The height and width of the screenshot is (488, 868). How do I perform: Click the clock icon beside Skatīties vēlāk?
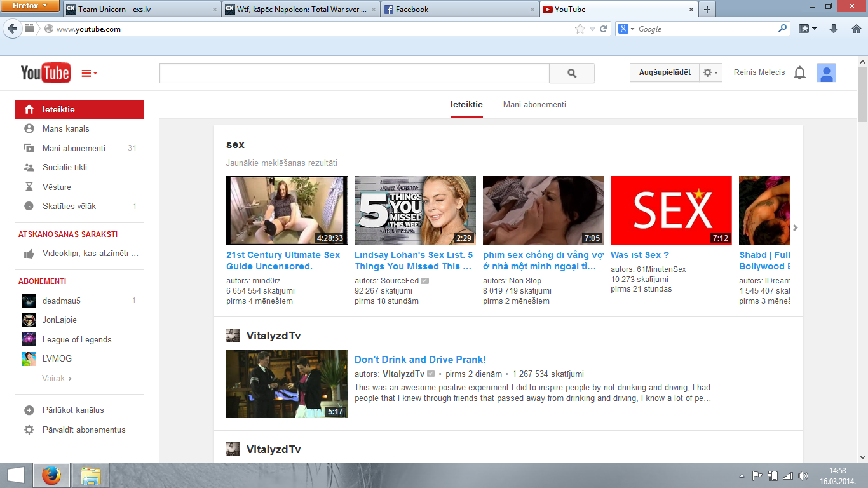(29, 206)
